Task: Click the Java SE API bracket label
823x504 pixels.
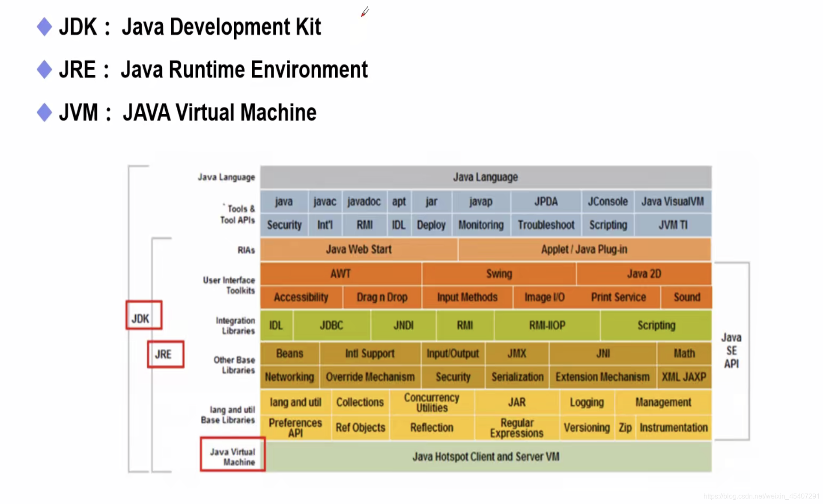Action: pos(731,351)
